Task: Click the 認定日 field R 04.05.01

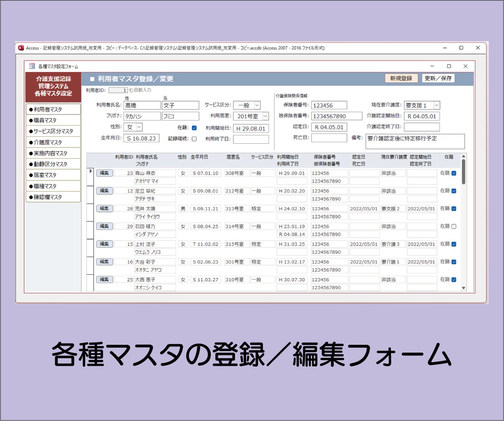Action: 329,127
